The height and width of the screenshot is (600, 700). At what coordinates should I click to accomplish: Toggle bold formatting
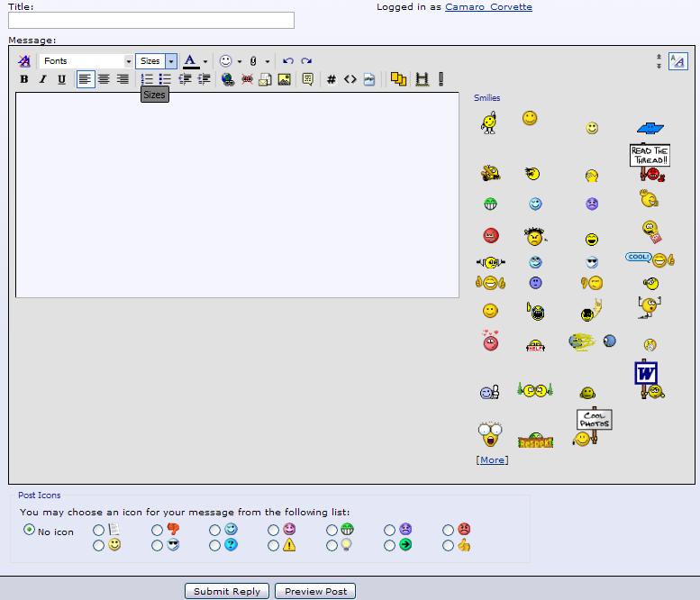coord(24,79)
